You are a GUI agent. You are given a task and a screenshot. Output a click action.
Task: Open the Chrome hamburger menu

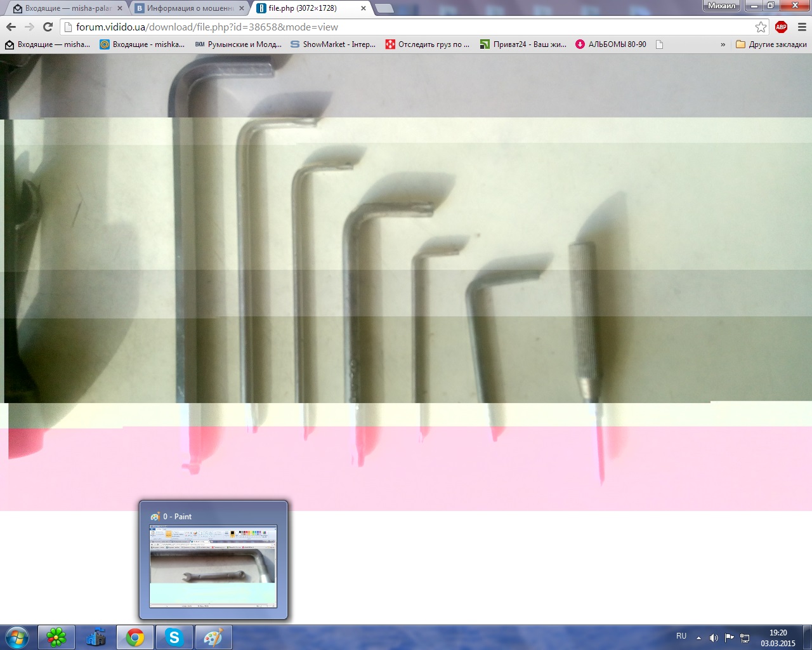801,27
